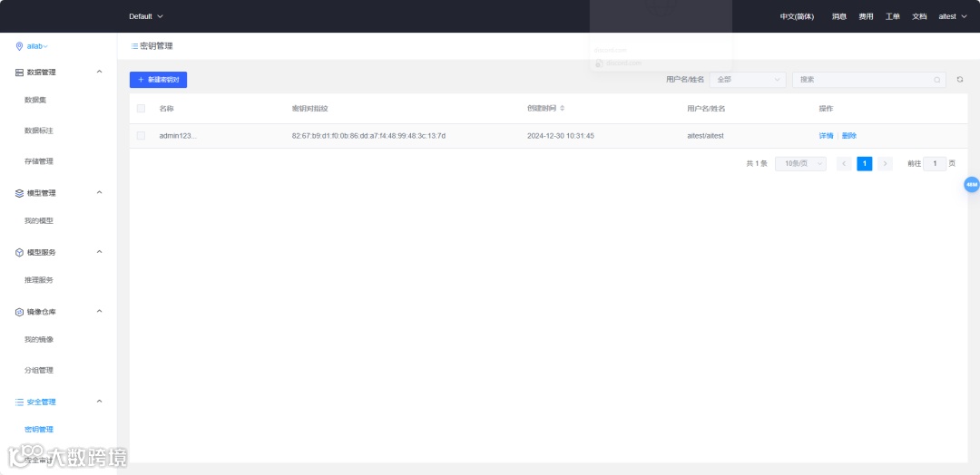This screenshot has height=475, width=980.
Task: Open the ailab region selector
Action: point(37,47)
